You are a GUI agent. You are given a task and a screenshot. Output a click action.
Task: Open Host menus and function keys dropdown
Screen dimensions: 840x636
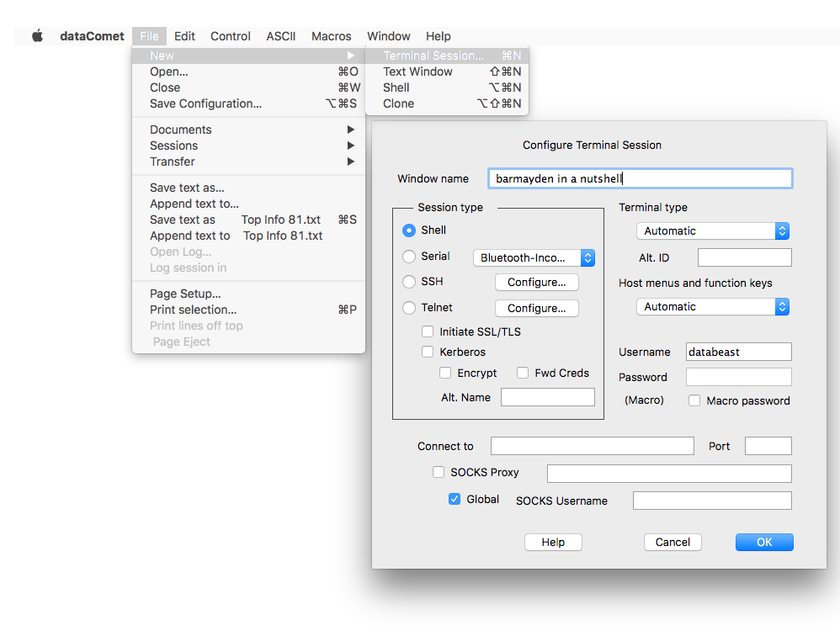(x=713, y=307)
